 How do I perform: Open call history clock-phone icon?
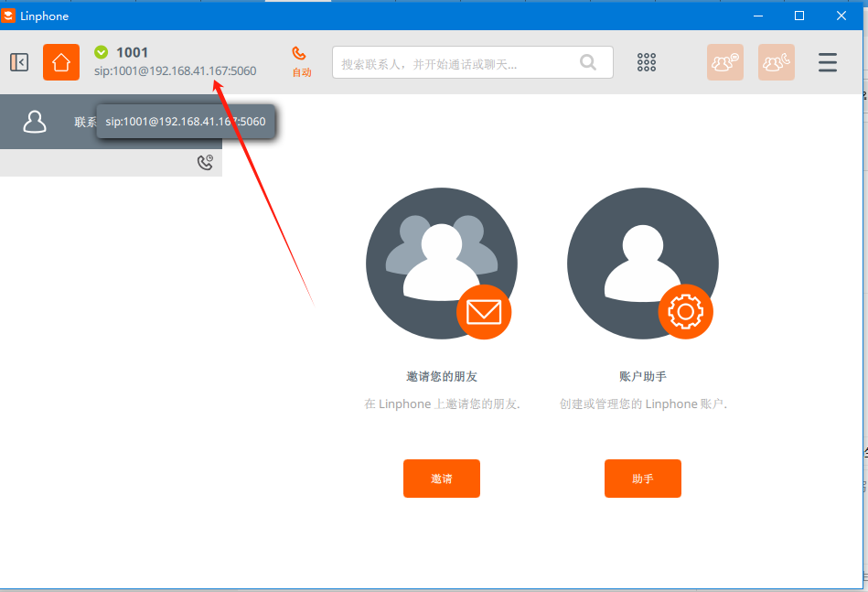pos(205,162)
